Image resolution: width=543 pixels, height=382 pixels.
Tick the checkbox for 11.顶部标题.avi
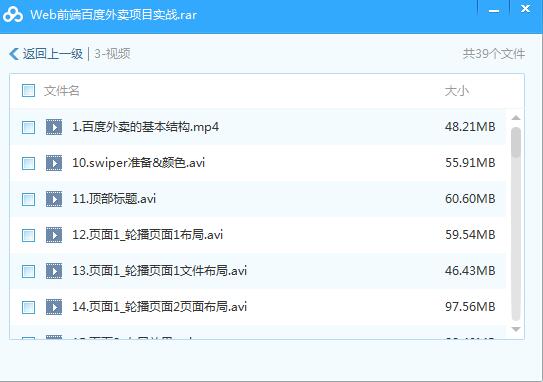[x=28, y=199]
